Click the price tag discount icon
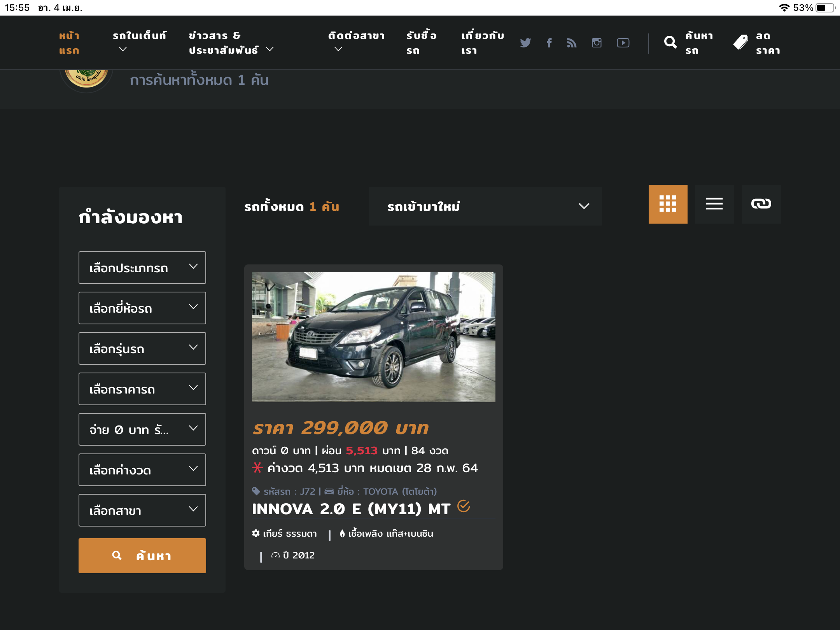This screenshot has height=630, width=840. 740,42
